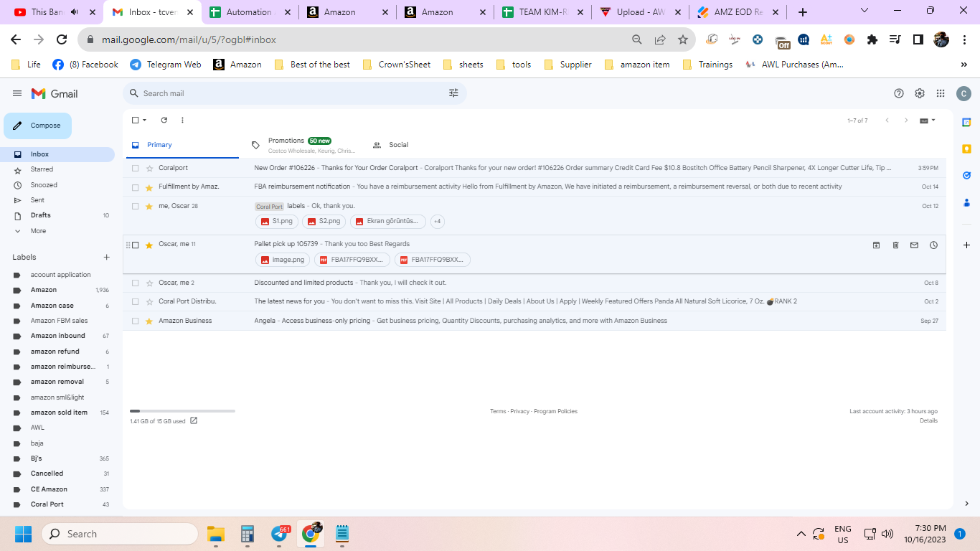
Task: Open Gmail Settings gear
Action: [920, 93]
